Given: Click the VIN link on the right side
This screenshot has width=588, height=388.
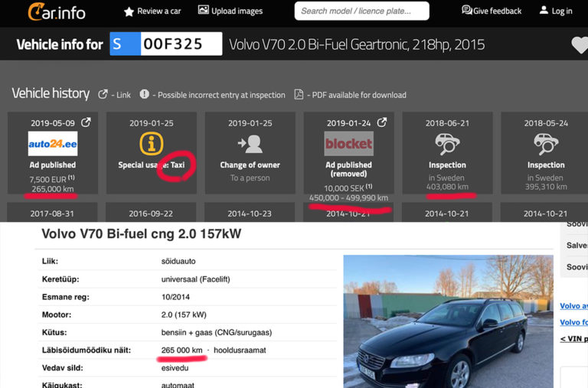Looking at the screenshot, I should 574,338.
